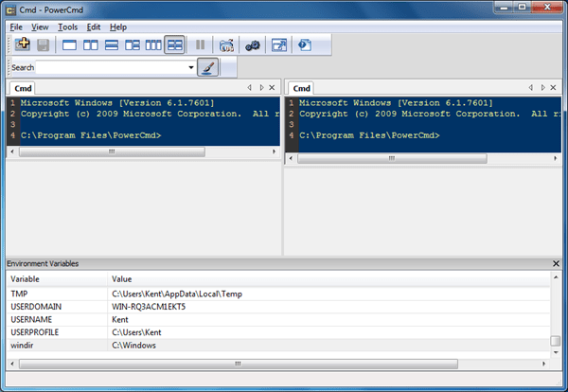
Task: Open the log folder icon in the toolbar
Action: [x=227, y=45]
